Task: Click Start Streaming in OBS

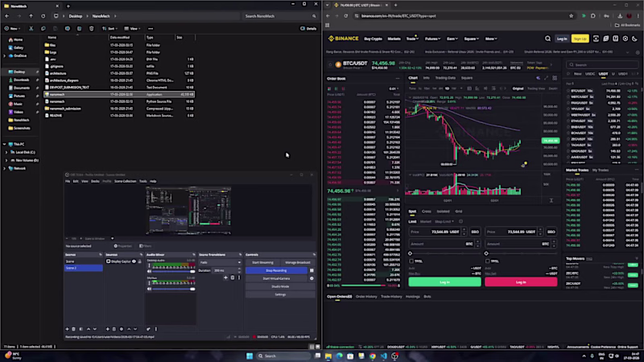Action: pyautogui.click(x=262, y=262)
